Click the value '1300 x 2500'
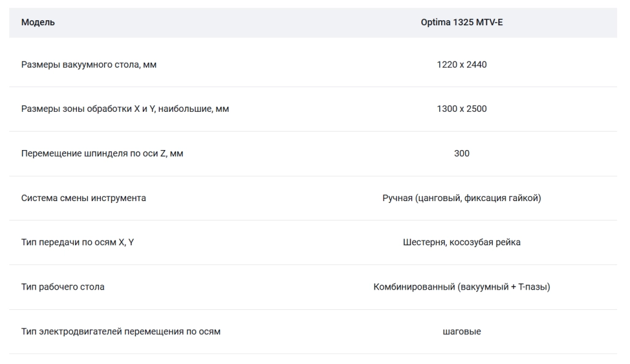 coord(461,109)
